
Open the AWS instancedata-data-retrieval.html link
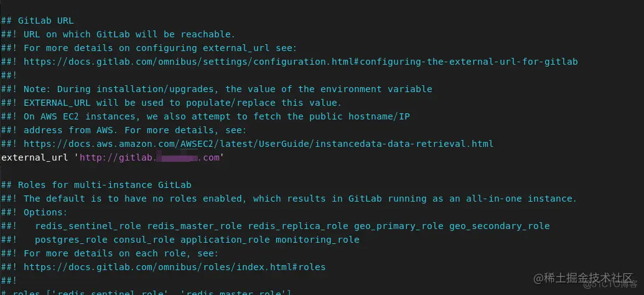pyautogui.click(x=258, y=144)
